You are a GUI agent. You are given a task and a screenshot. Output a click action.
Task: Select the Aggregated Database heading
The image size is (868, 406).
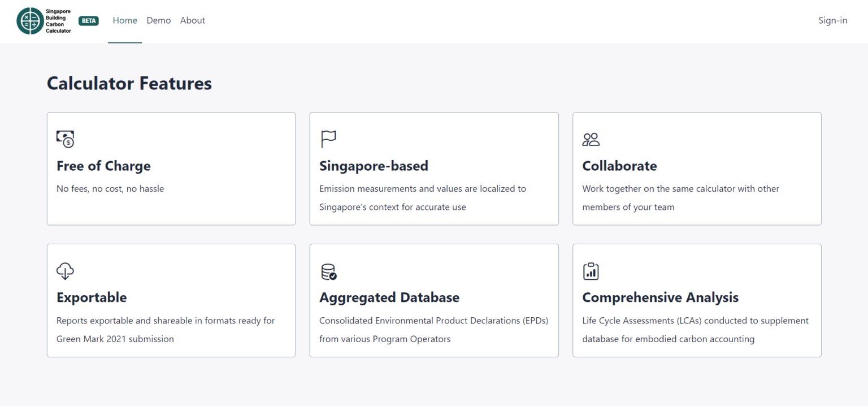click(x=389, y=297)
